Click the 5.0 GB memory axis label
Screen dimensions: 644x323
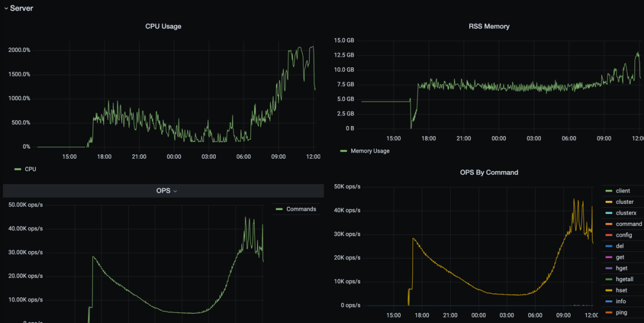(345, 99)
